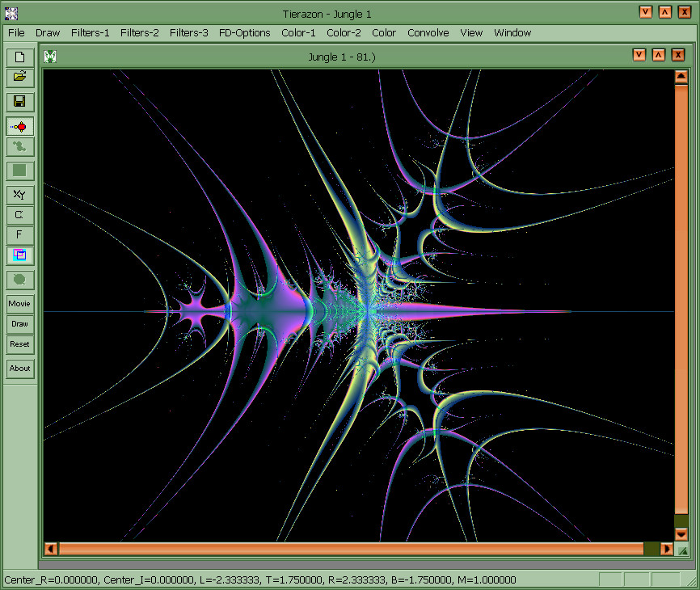The width and height of the screenshot is (700, 590).
Task: Click the vertical scrollbar up arrow
Action: coord(681,77)
